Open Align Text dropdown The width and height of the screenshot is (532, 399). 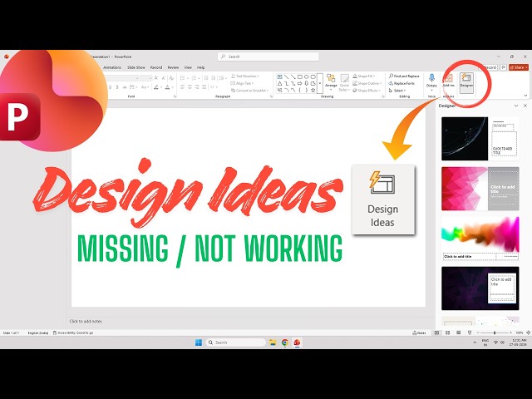tap(242, 83)
